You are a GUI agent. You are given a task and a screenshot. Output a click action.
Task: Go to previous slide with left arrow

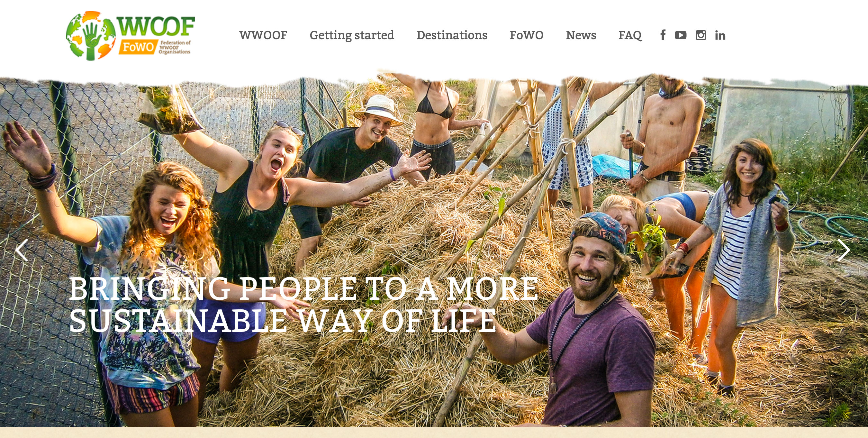(22, 250)
